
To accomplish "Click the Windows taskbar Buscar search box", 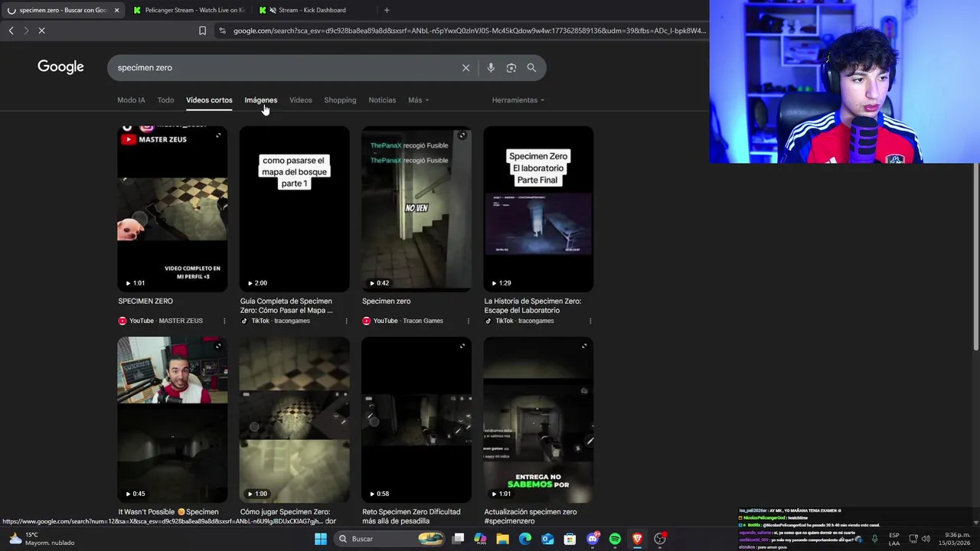I will tap(390, 539).
